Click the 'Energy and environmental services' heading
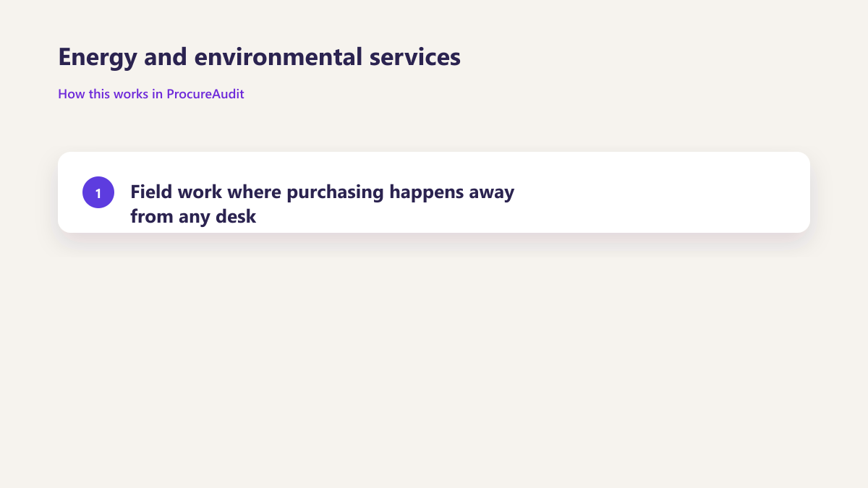 click(x=259, y=56)
